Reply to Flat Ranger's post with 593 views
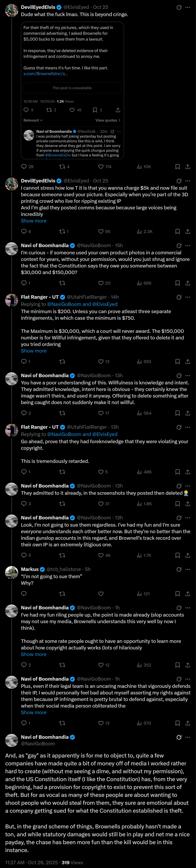Image resolution: width=196 pixels, height=868 pixels. click(24, 362)
